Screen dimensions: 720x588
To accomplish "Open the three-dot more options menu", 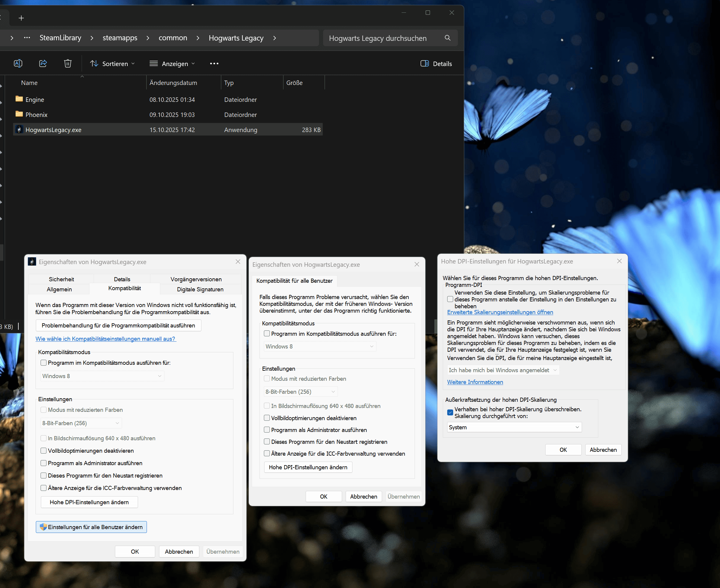I will [214, 63].
